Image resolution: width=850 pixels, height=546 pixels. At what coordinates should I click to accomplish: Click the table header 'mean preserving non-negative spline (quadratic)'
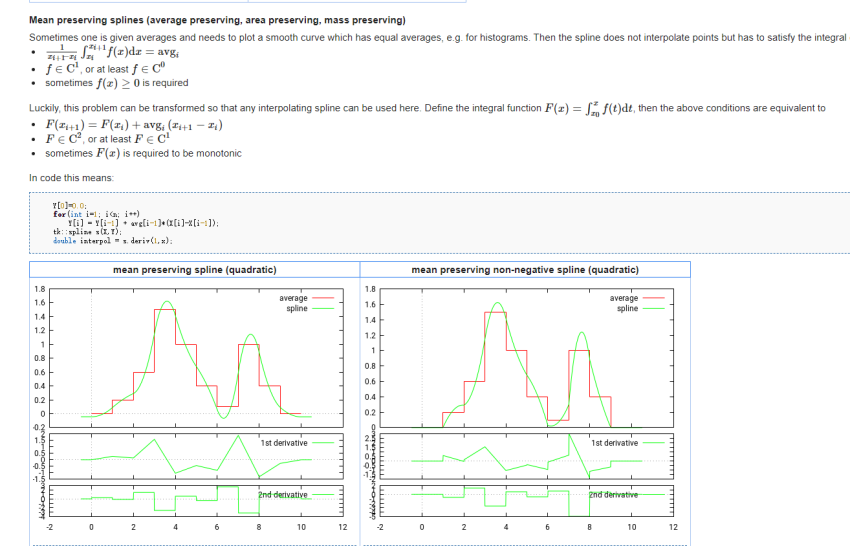[525, 269]
